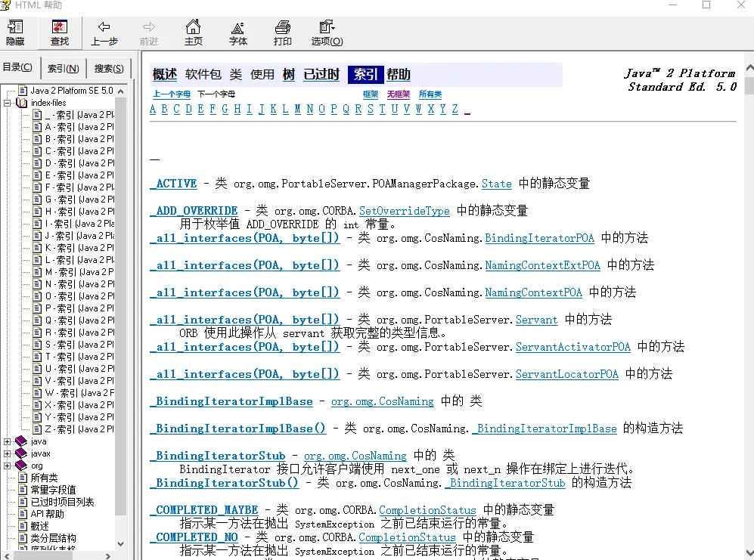Expand the org tree node
The image size is (754, 560).
[x=8, y=466]
